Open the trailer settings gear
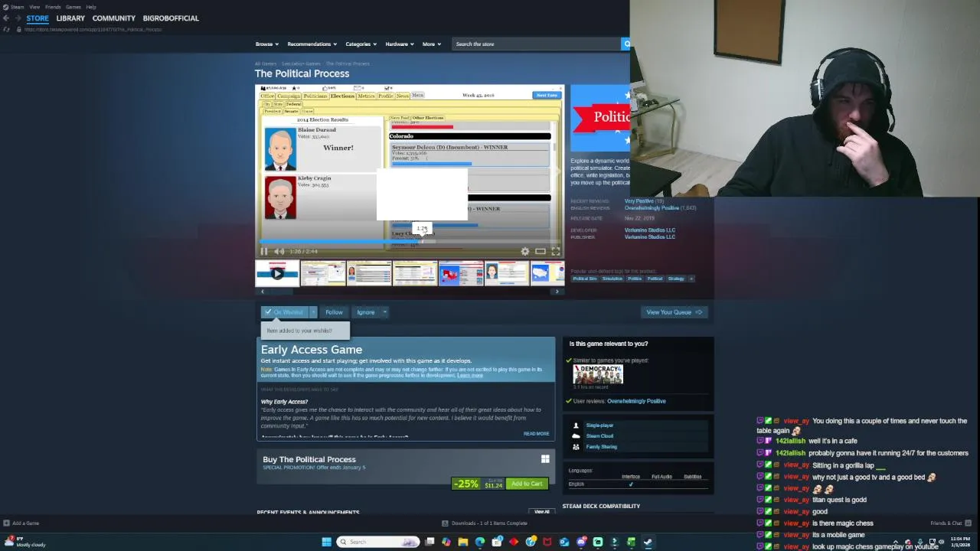Screen dimensions: 980x551 pyautogui.click(x=524, y=251)
